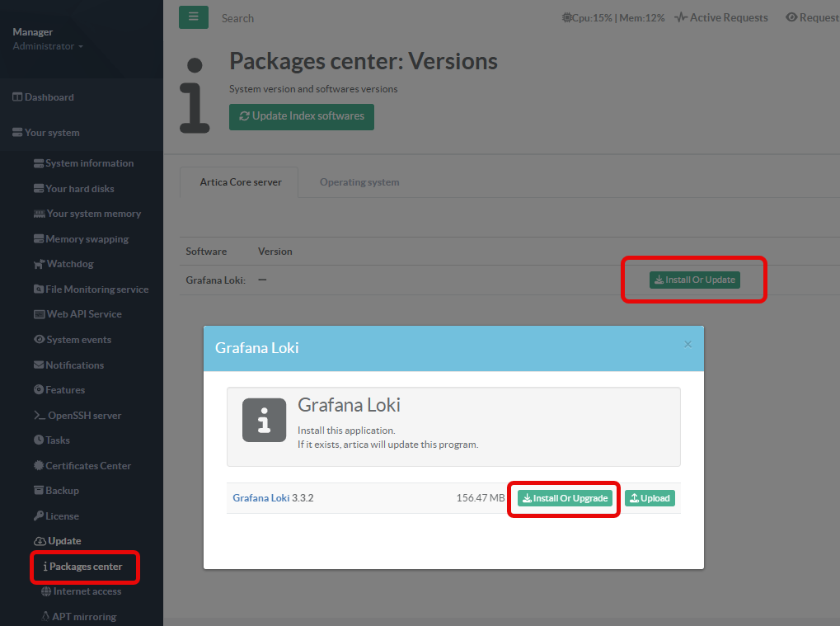Click the Dashboard sidebar icon
This screenshot has height=626, width=840.
tap(17, 97)
